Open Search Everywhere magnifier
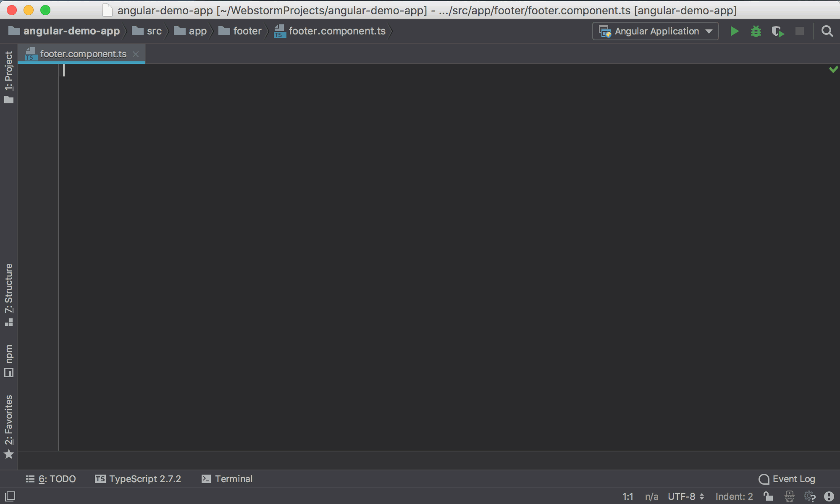840x504 pixels. (827, 31)
